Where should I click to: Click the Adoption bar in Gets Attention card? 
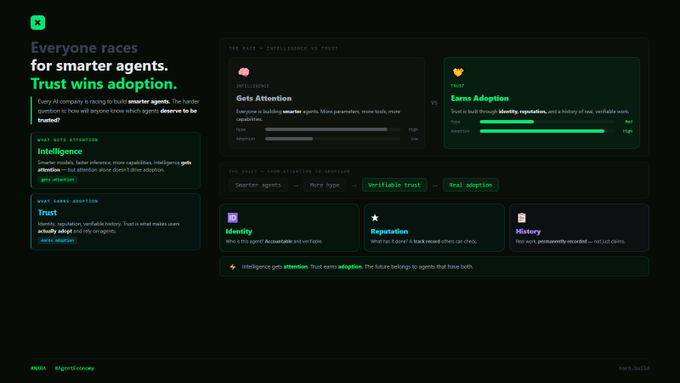pos(333,139)
